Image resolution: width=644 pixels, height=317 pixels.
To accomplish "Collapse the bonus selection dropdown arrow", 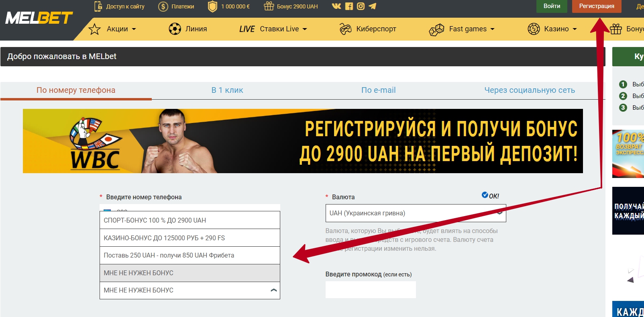I will (274, 290).
